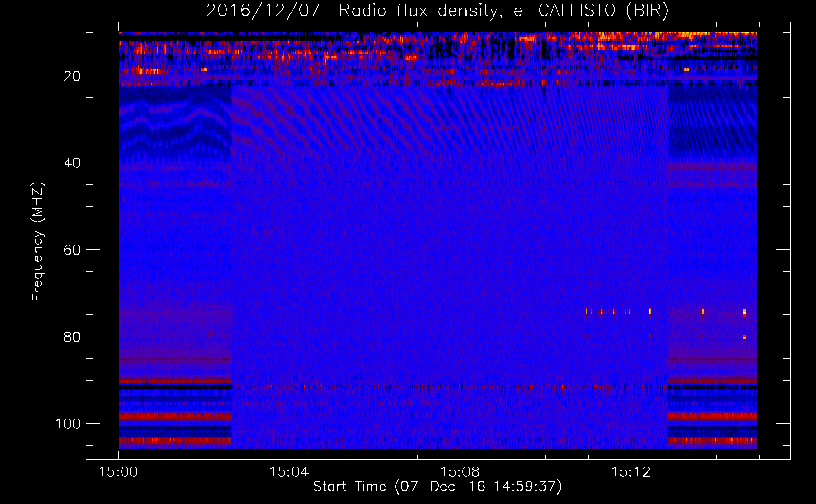Click the '40' frequency tick label

pyautogui.click(x=73, y=163)
